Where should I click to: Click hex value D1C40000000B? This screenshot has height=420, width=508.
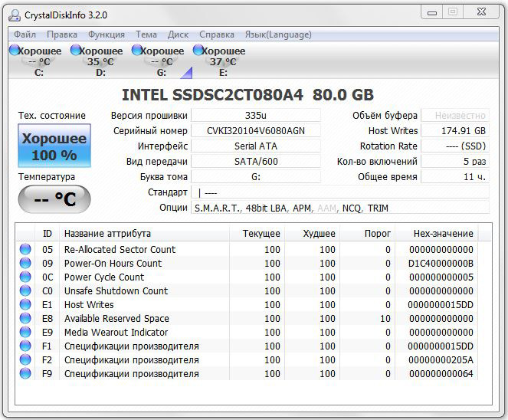[441, 263]
